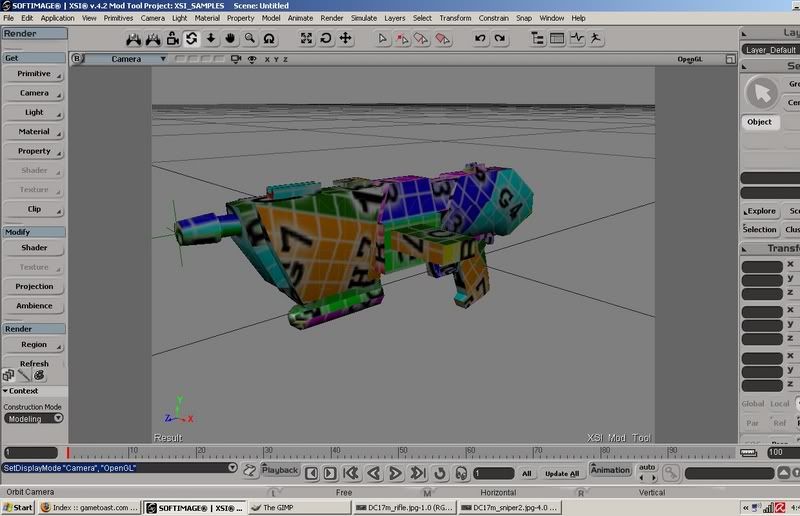This screenshot has width=800, height=516.
Task: Open the property table view icon
Action: coord(557,38)
